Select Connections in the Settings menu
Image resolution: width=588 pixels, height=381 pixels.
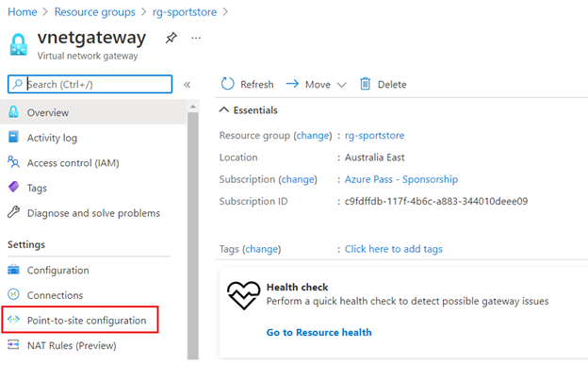coord(55,295)
